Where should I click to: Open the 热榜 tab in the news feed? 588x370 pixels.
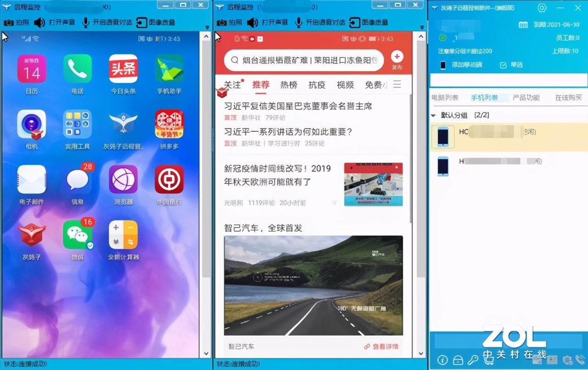(288, 84)
